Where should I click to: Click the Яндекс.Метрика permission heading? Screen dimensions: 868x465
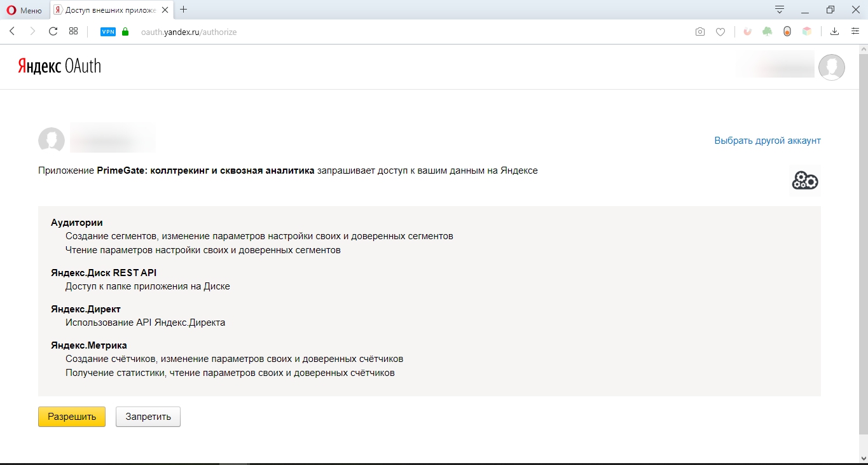89,345
